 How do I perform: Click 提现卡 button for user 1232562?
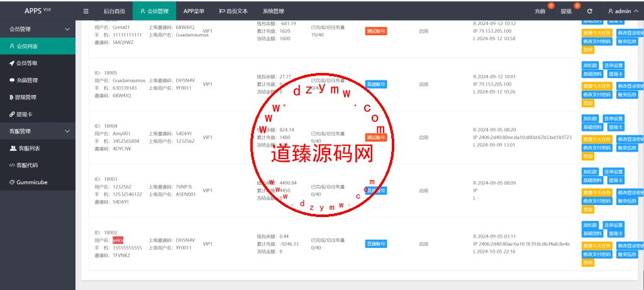click(616, 181)
